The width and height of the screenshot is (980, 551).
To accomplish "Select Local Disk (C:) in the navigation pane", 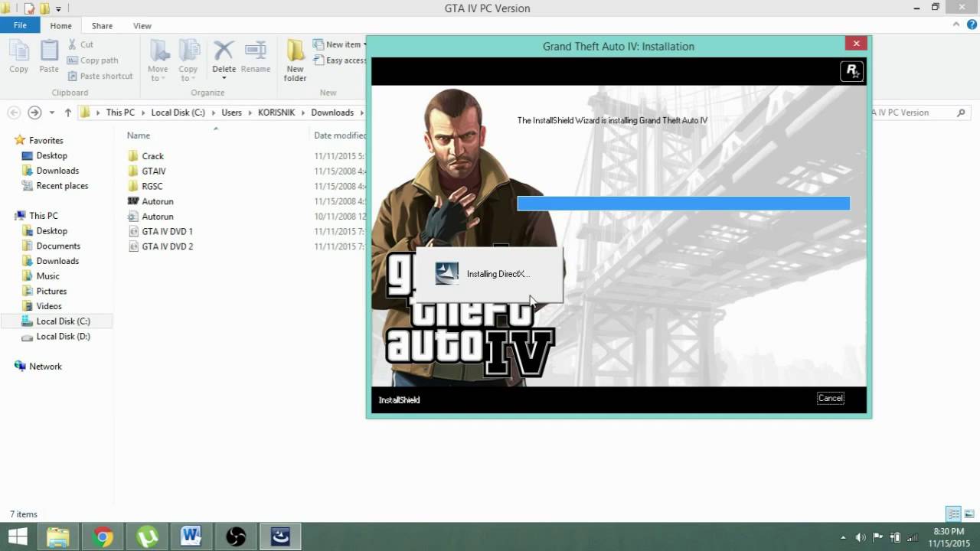I will tap(63, 321).
